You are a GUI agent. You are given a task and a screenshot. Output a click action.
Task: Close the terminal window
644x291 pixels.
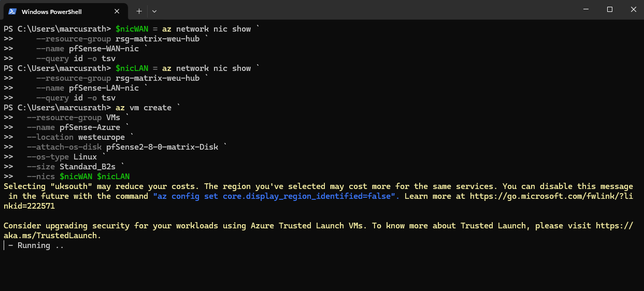pos(633,10)
